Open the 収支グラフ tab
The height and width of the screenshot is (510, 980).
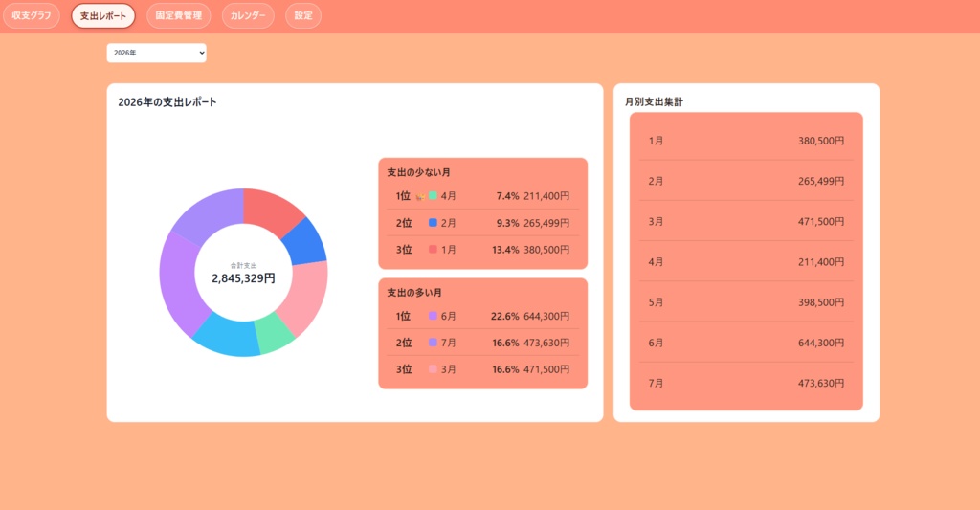(x=32, y=15)
